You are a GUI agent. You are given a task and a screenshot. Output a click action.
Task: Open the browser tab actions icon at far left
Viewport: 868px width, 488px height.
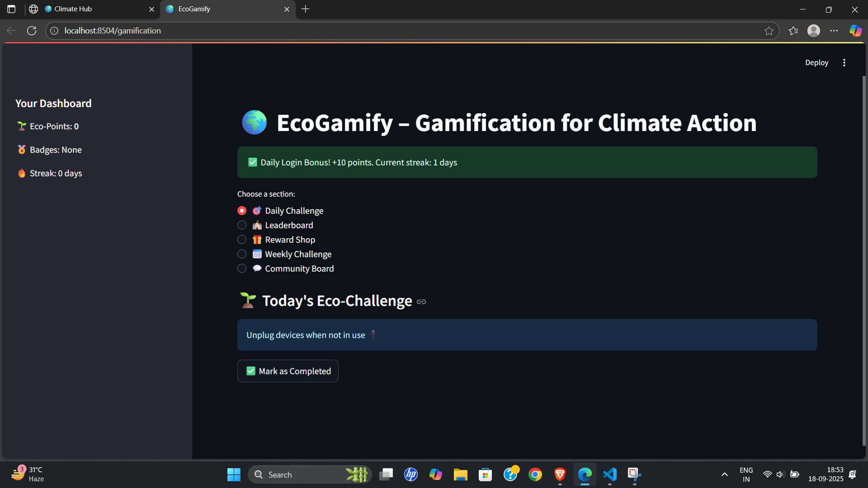[x=11, y=9]
